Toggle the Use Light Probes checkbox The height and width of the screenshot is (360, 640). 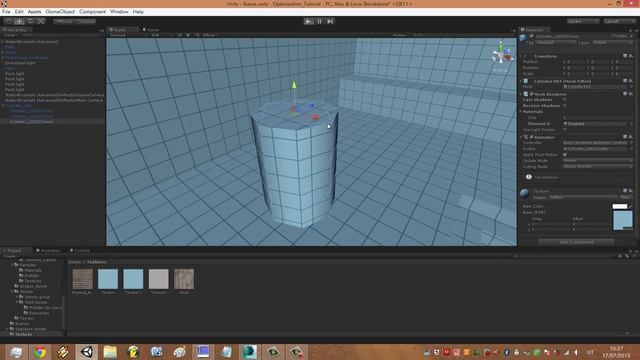(x=565, y=129)
